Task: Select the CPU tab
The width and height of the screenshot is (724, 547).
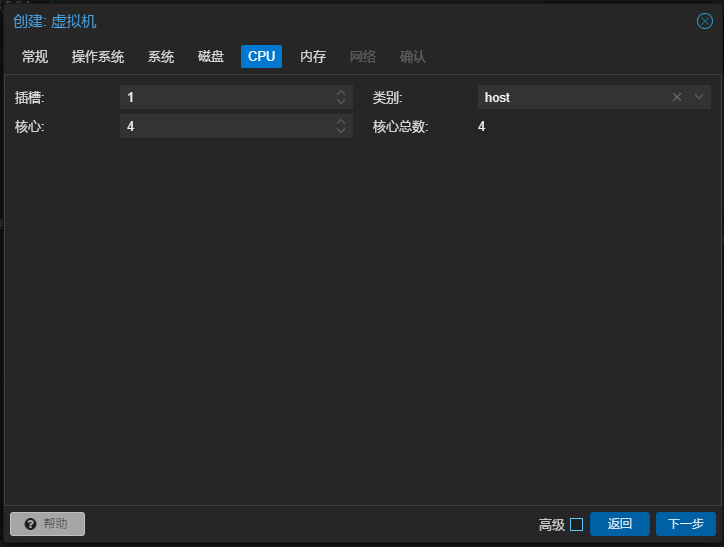Action: pos(261,57)
